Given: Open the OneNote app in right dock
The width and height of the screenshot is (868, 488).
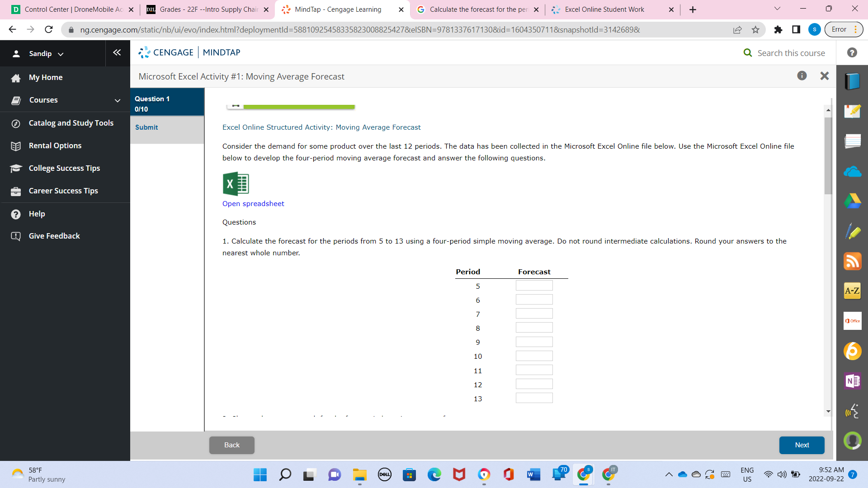Looking at the screenshot, I should [x=852, y=381].
